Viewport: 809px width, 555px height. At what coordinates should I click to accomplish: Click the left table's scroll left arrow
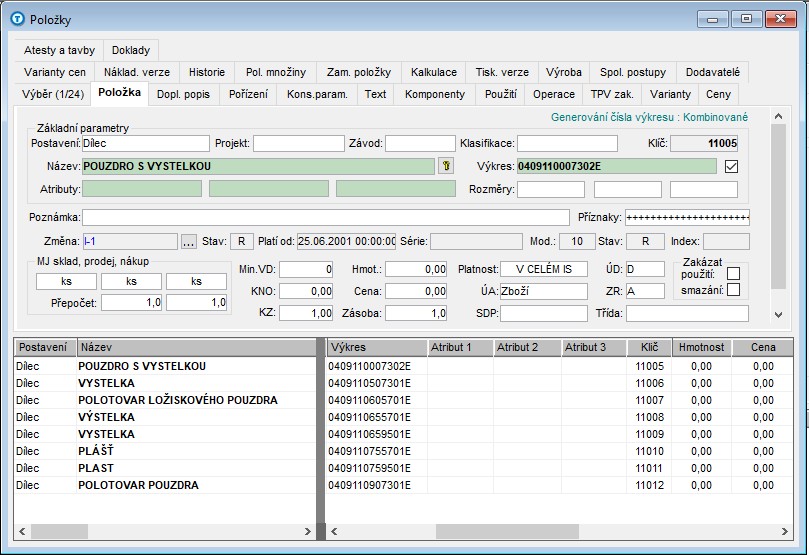pos(22,531)
